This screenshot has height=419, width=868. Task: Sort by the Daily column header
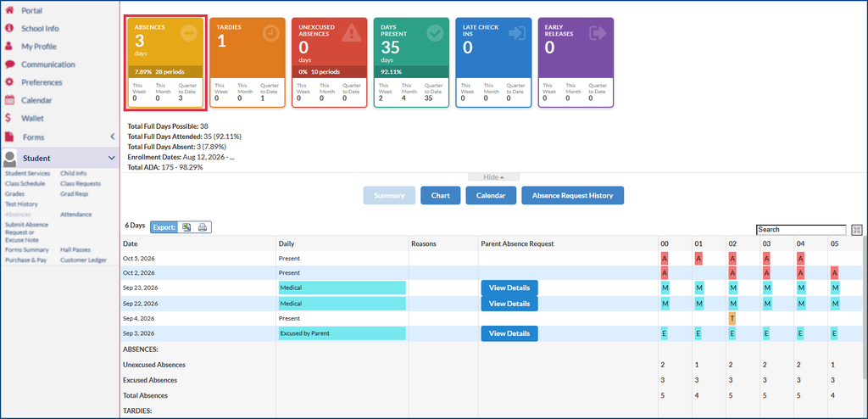(342, 244)
